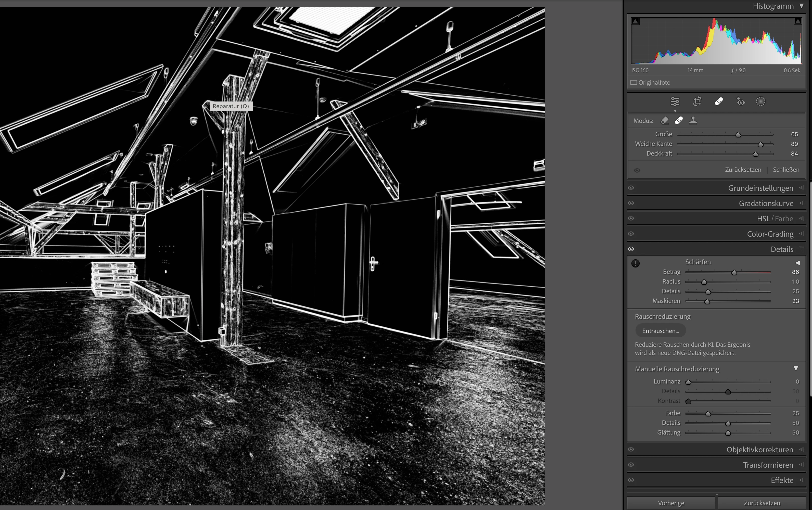Image resolution: width=812 pixels, height=510 pixels.
Task: Open the Masking circle tool
Action: [x=760, y=101]
